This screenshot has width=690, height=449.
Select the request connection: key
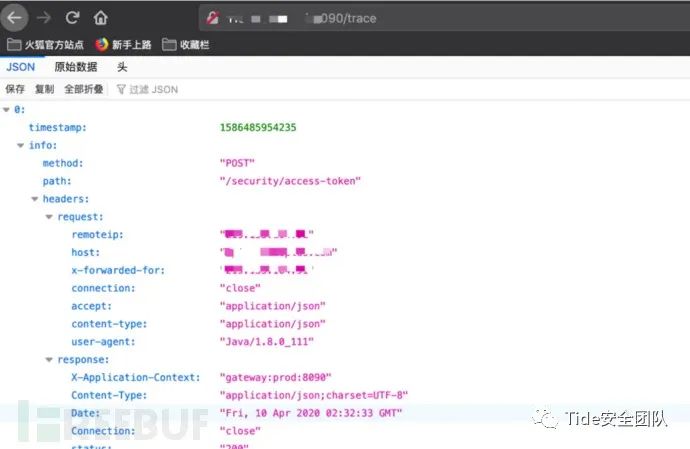[103, 288]
